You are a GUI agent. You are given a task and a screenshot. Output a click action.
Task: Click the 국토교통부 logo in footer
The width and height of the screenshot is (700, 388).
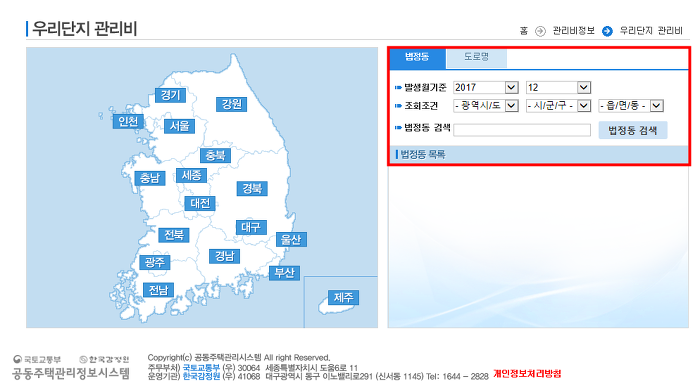pyautogui.click(x=37, y=359)
